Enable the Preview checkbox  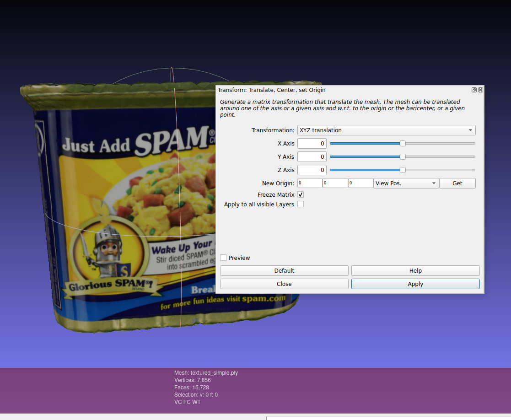tap(223, 257)
